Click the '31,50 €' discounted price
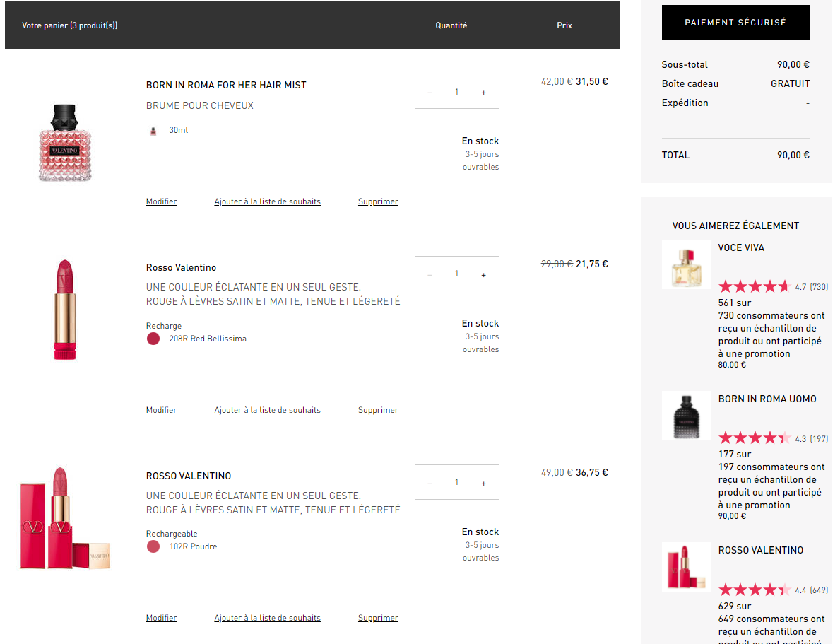 [x=592, y=81]
